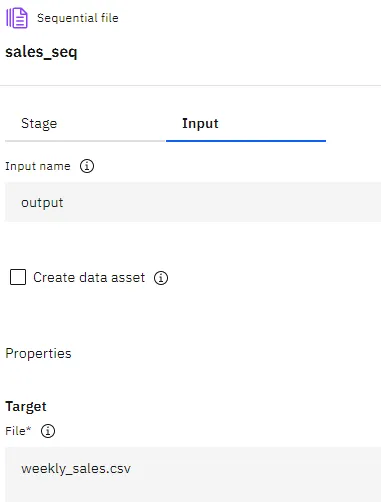Viewport: 381px width, 502px height.
Task: Expand the Target section heading
Action: point(26,406)
